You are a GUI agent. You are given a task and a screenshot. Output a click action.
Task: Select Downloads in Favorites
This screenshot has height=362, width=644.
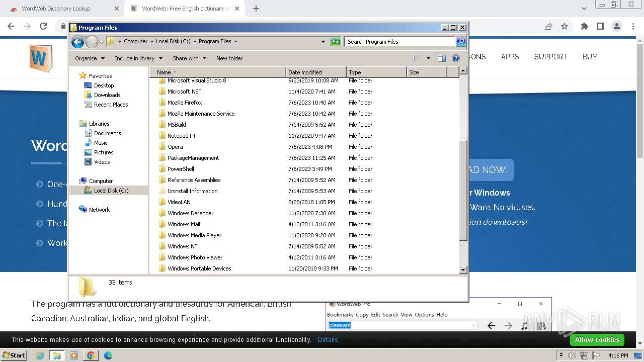tap(107, 95)
